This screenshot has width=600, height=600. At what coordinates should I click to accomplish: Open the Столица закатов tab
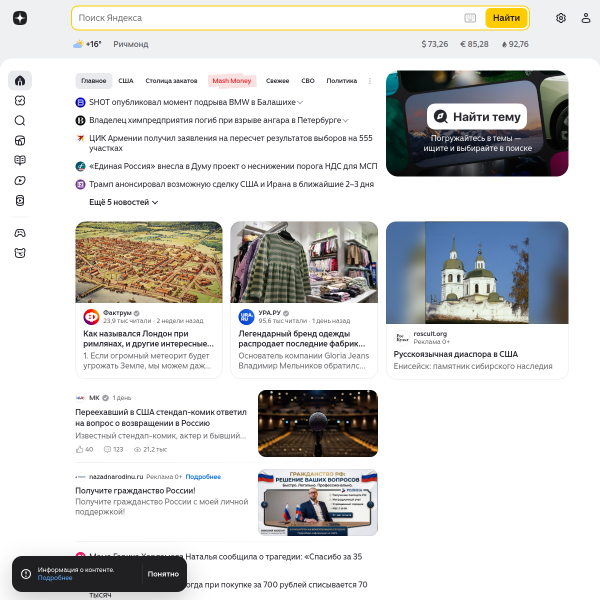tap(171, 81)
